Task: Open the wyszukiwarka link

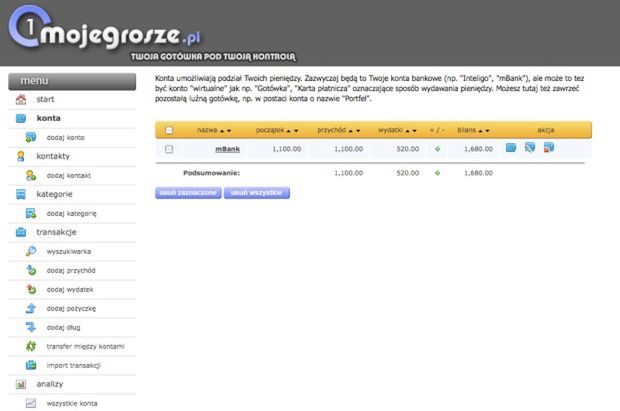Action: (x=68, y=252)
